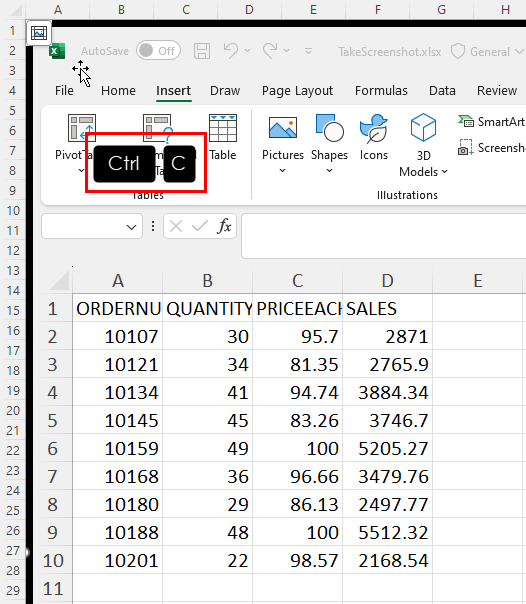
Task: Open the File menu
Action: 64,91
